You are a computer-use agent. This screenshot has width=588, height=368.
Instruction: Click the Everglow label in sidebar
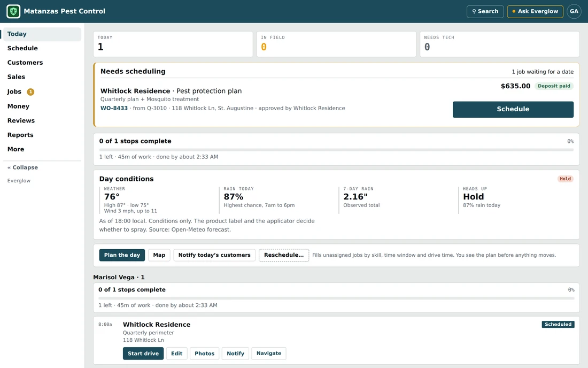[x=19, y=181]
